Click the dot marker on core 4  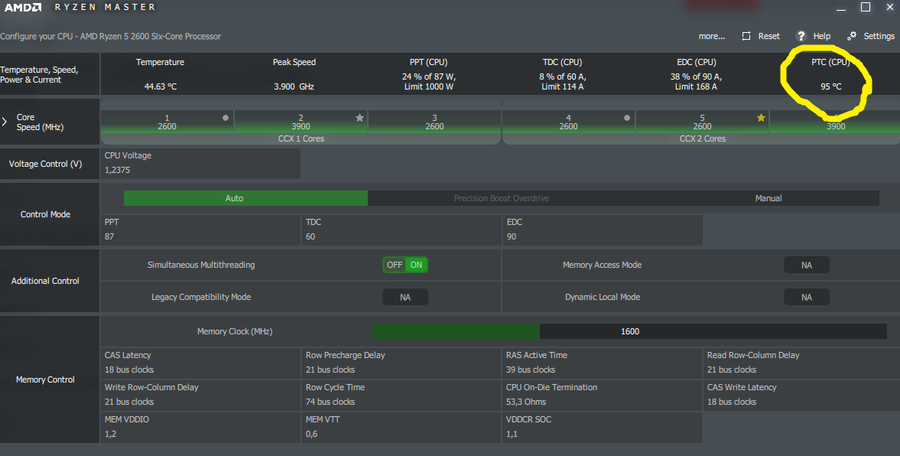(627, 118)
